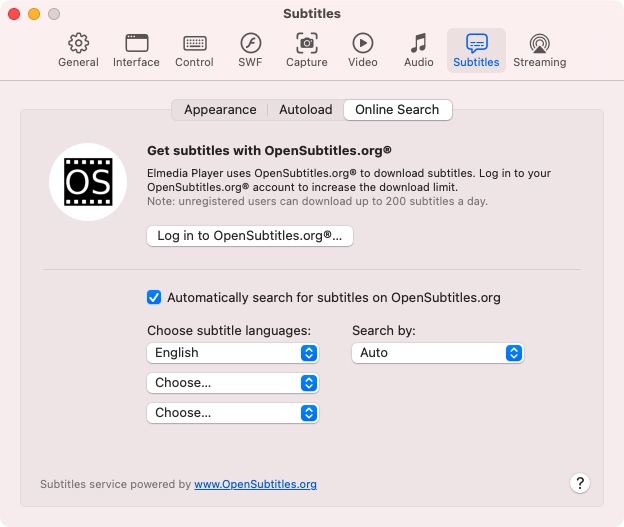624x527 pixels.
Task: Click the unregistered users download note
Action: tap(317, 201)
